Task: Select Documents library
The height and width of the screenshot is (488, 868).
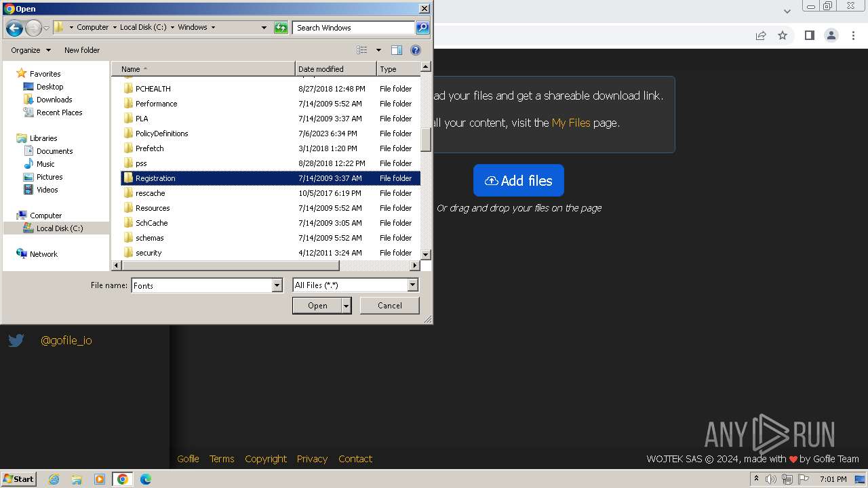Action: pos(48,151)
